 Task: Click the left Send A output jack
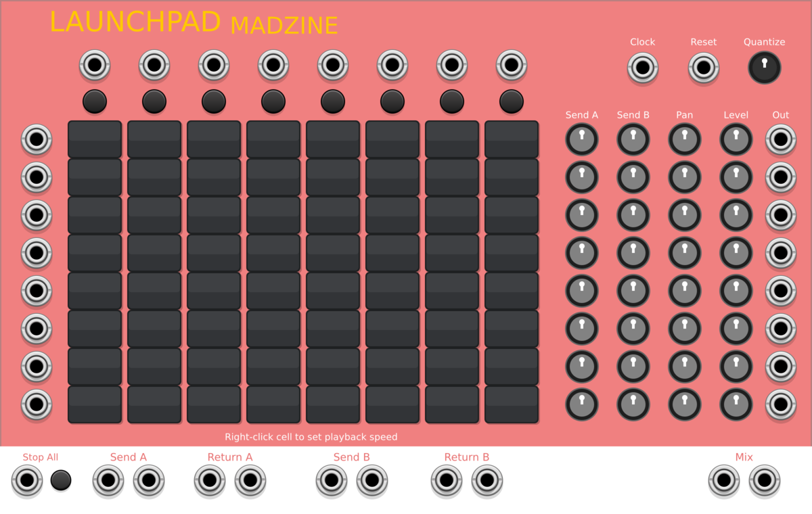click(x=108, y=481)
